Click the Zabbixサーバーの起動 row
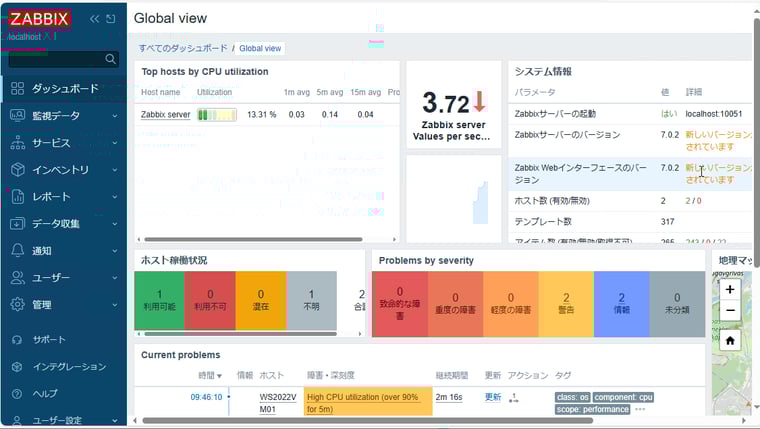 [630, 114]
